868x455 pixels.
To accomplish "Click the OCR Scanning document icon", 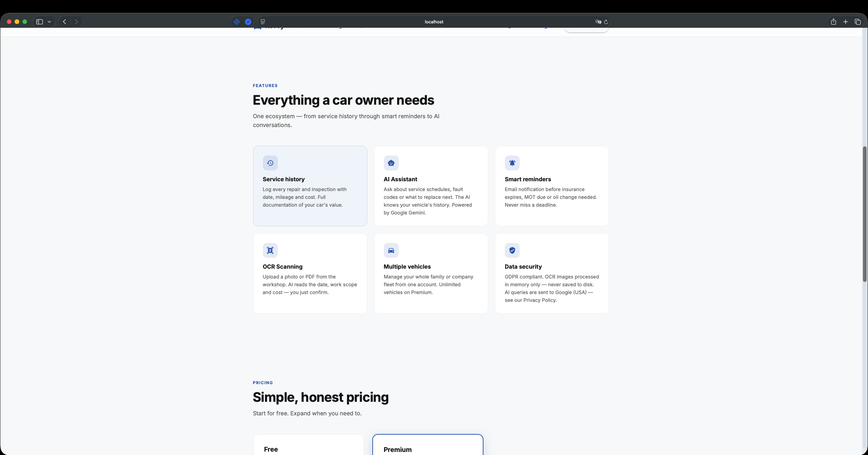I will [270, 250].
